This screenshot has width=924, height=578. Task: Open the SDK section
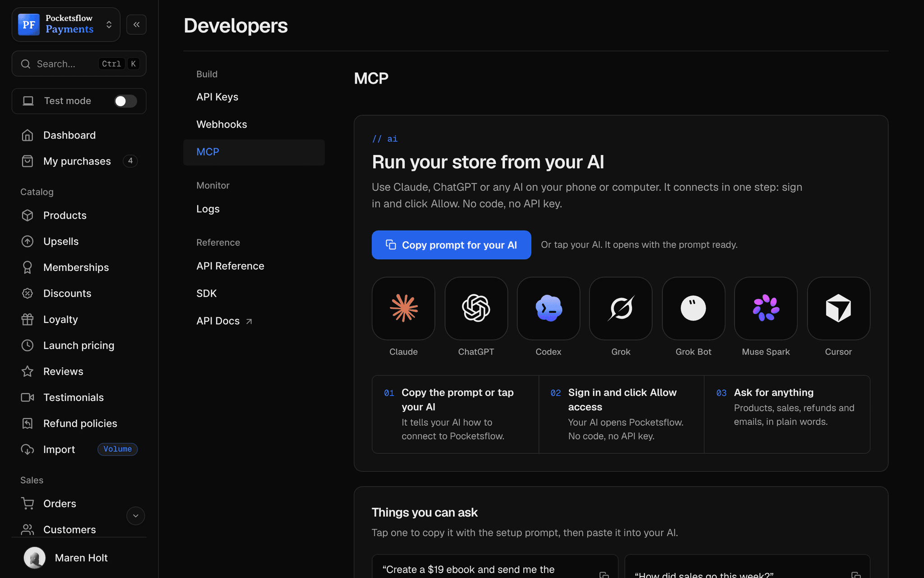coord(254,294)
